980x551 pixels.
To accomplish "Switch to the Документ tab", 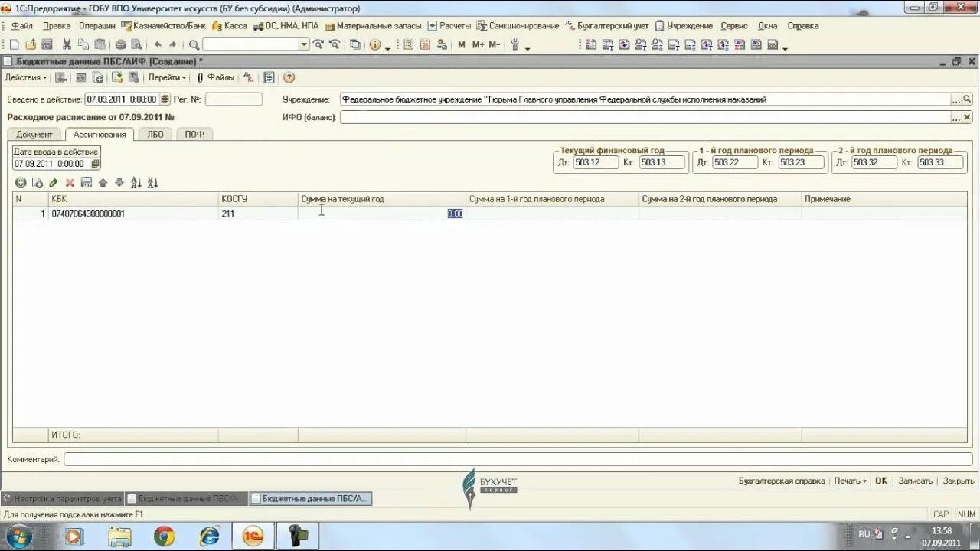I will (34, 134).
